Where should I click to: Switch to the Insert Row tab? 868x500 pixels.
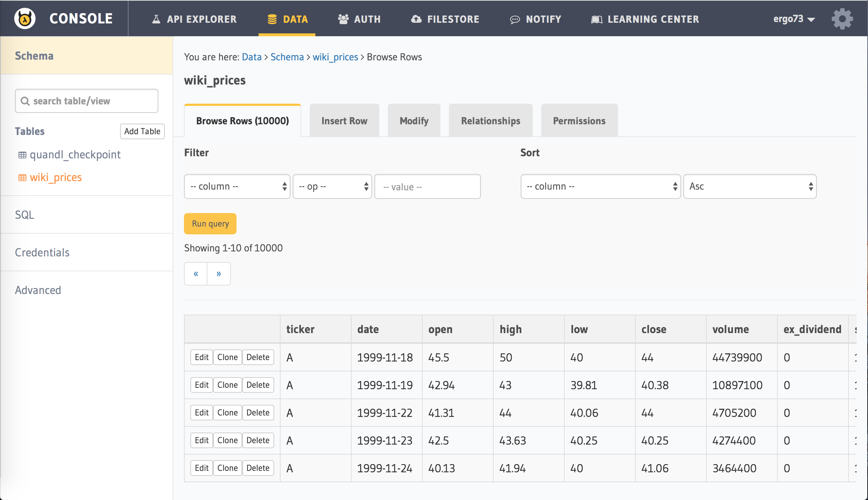pos(344,121)
